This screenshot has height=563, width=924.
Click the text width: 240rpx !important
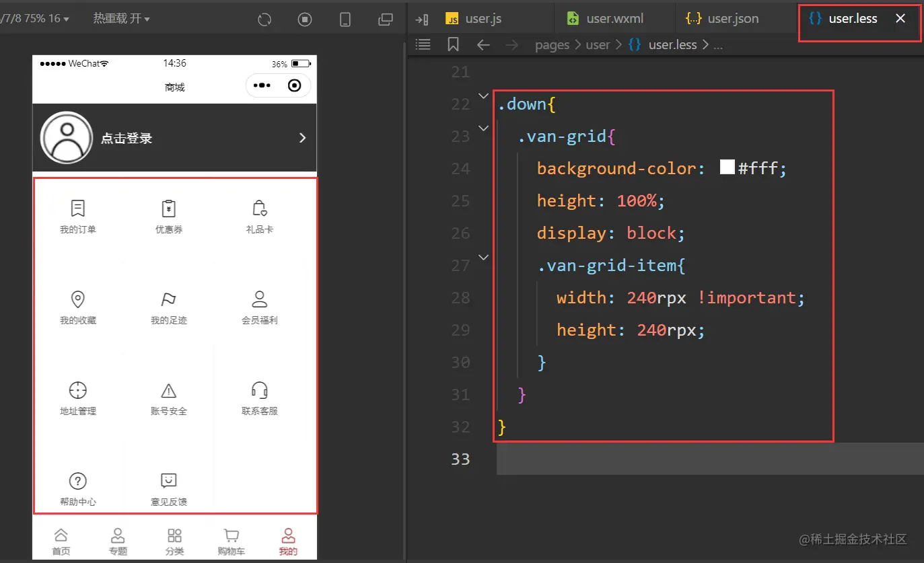pos(680,297)
